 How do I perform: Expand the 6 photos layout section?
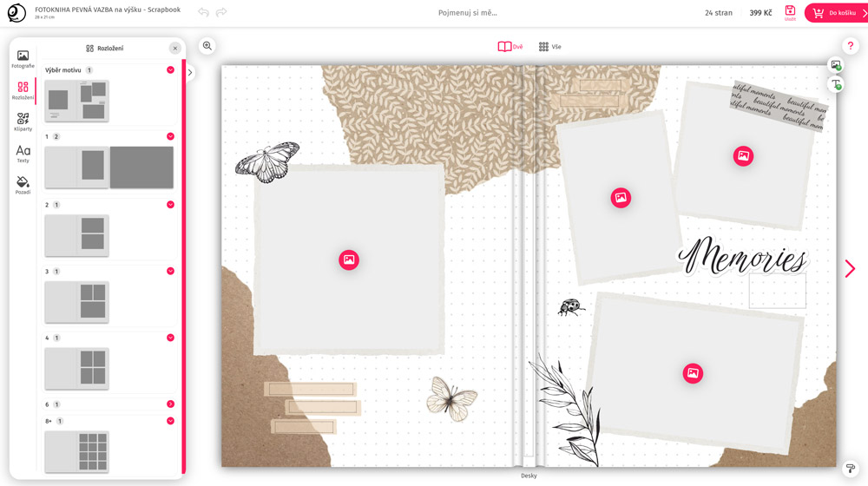pos(170,404)
